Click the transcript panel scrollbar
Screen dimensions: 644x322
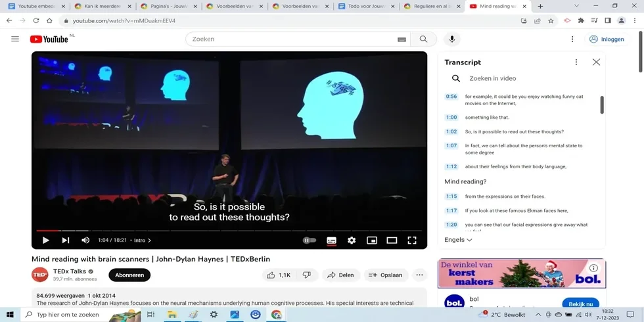coord(602,104)
